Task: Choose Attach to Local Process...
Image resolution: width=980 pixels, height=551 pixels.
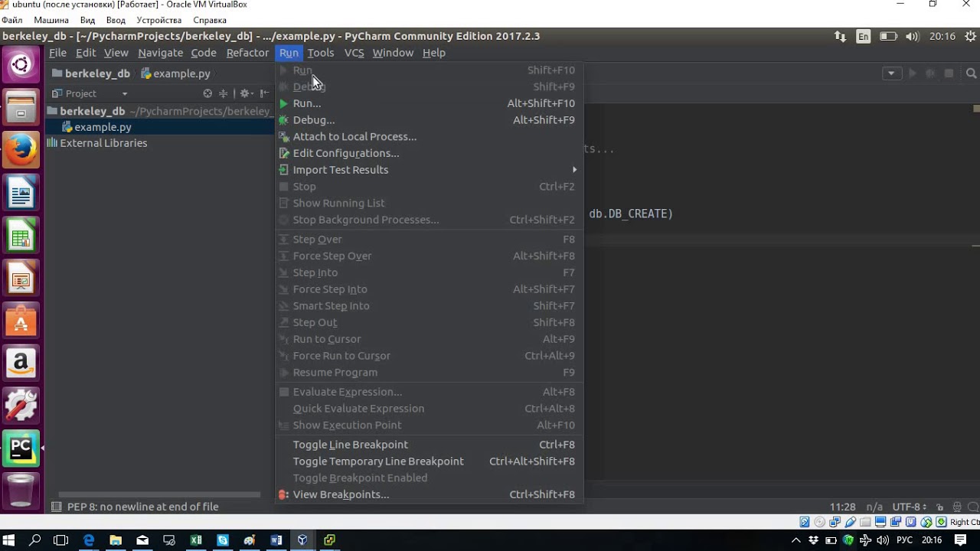Action: pyautogui.click(x=430, y=137)
